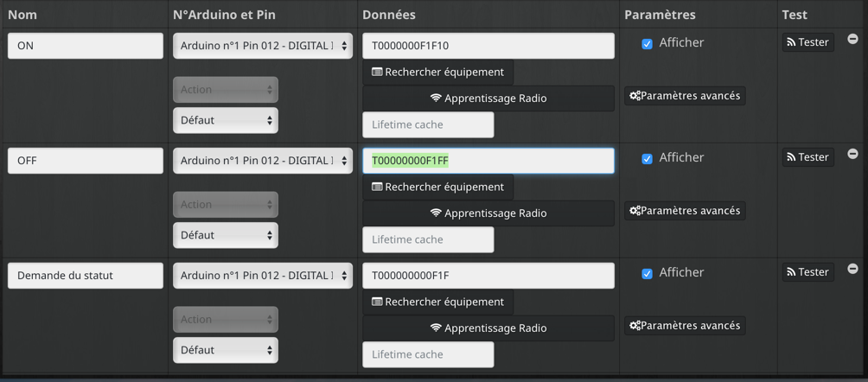Uncheck Afficher for the ON command
868x382 pixels.
[647, 44]
